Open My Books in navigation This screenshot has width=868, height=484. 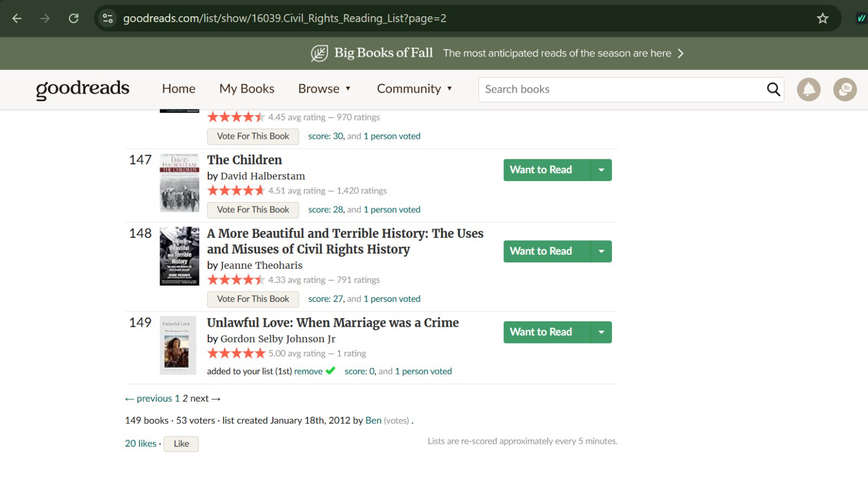tap(247, 89)
